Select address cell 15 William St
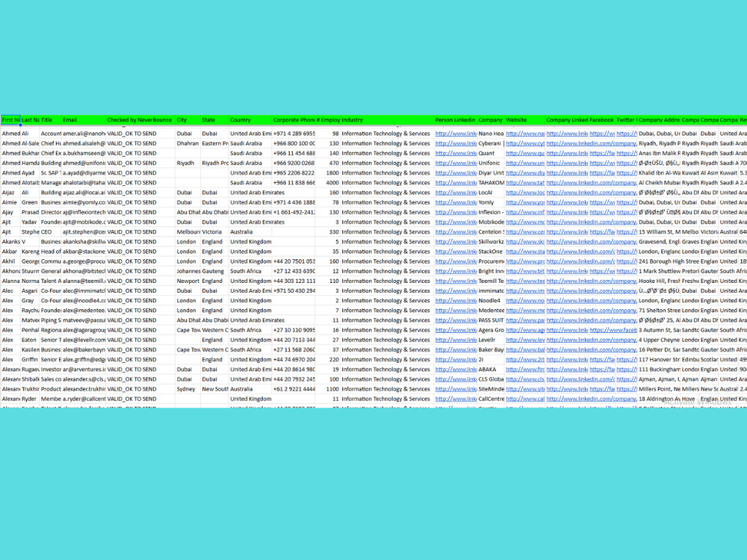 [x=660, y=232]
